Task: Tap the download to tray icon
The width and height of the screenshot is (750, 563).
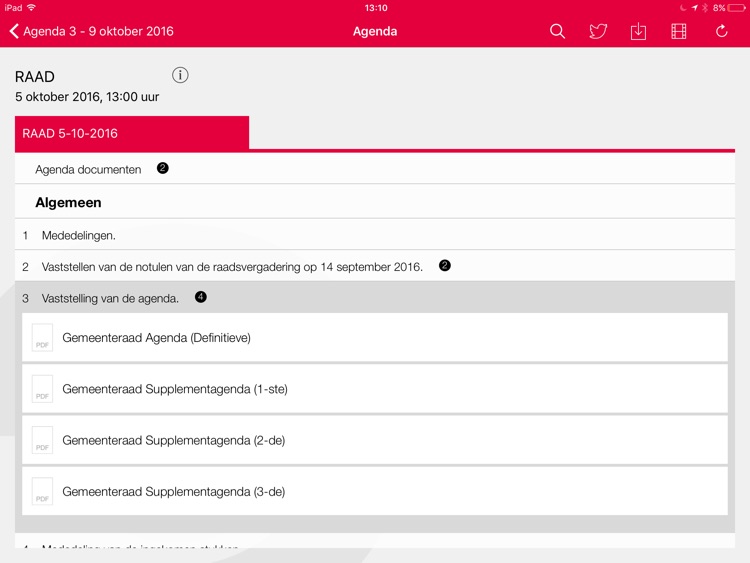Action: click(638, 31)
